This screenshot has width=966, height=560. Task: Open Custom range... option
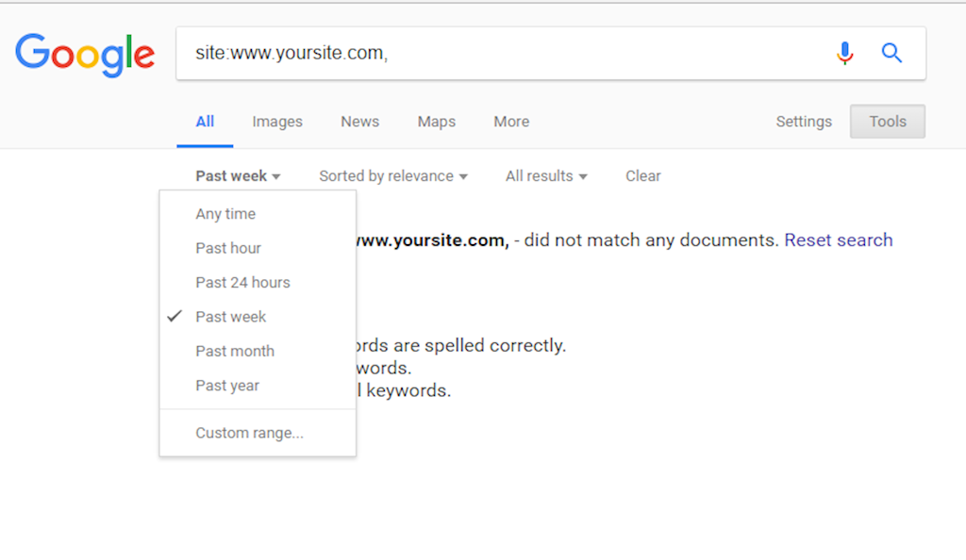tap(249, 434)
